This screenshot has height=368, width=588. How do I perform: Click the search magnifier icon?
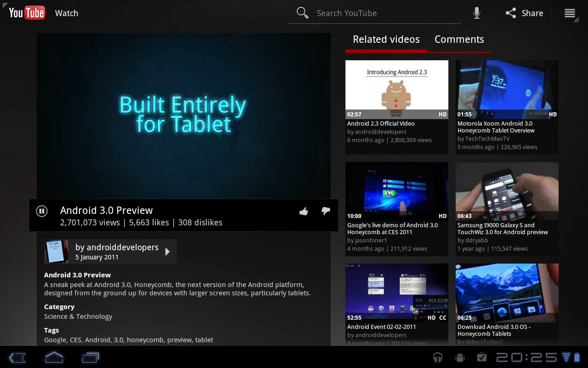coord(302,13)
